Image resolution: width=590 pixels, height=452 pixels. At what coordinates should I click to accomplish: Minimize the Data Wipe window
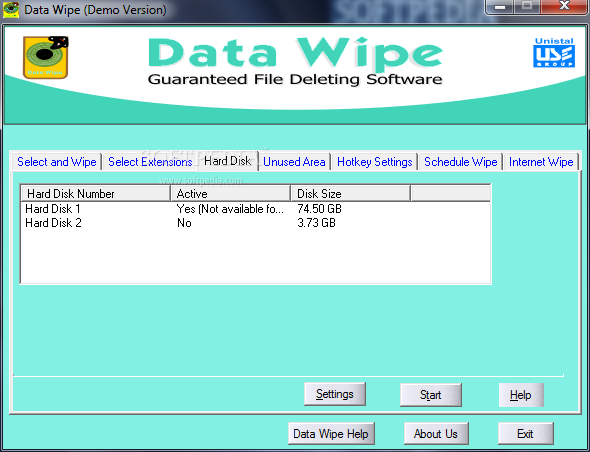coord(500,6)
